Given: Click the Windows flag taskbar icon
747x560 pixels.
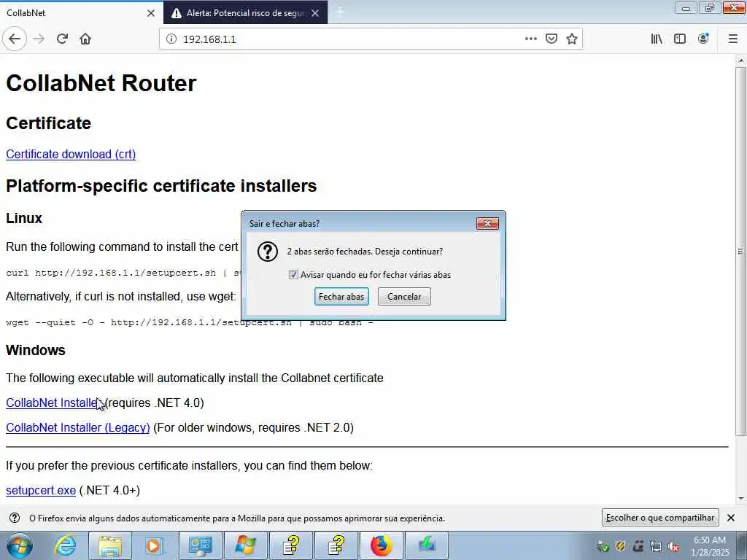Looking at the screenshot, I should (245, 545).
